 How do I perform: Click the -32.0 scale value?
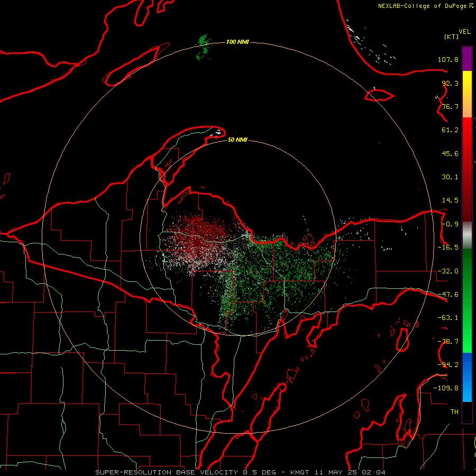(x=448, y=271)
